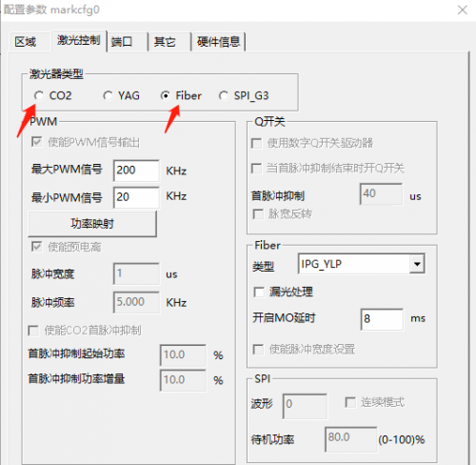The width and height of the screenshot is (476, 465).
Task: Click the 功率映射 button
Action: click(92, 224)
